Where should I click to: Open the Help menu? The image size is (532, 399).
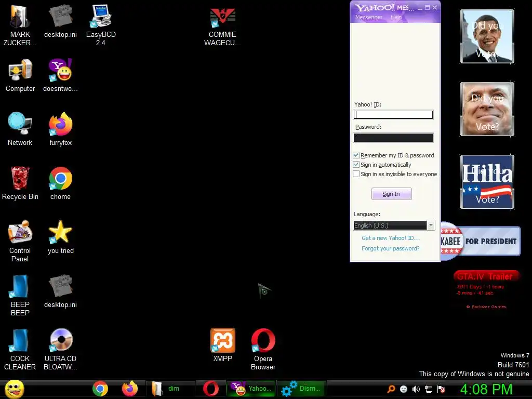[396, 17]
